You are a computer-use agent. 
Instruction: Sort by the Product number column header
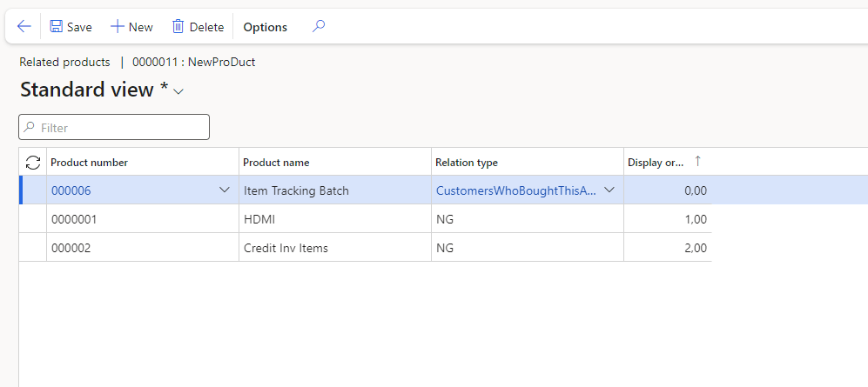click(90, 163)
